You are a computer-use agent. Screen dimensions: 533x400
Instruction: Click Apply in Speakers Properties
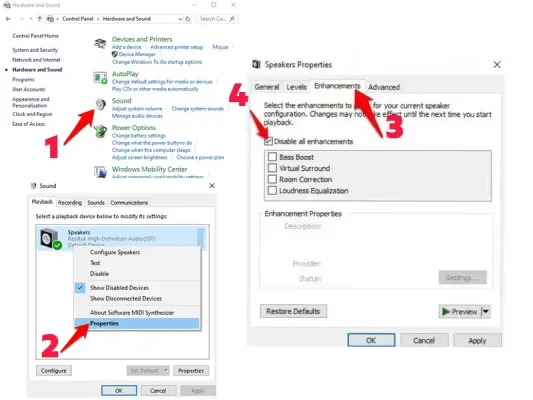477,340
